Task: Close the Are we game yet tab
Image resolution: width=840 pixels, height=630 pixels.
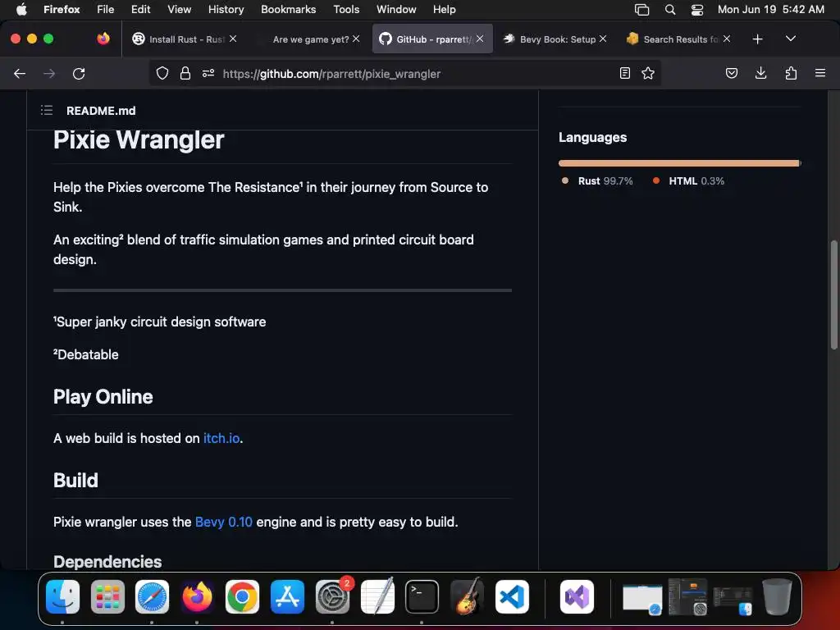Action: coord(356,39)
